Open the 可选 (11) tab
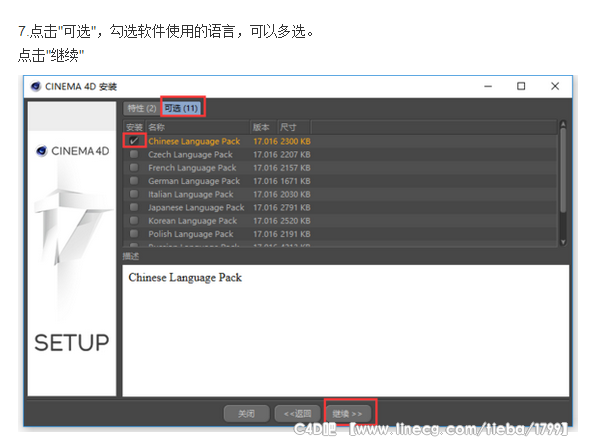The image size is (594, 446). pyautogui.click(x=181, y=108)
